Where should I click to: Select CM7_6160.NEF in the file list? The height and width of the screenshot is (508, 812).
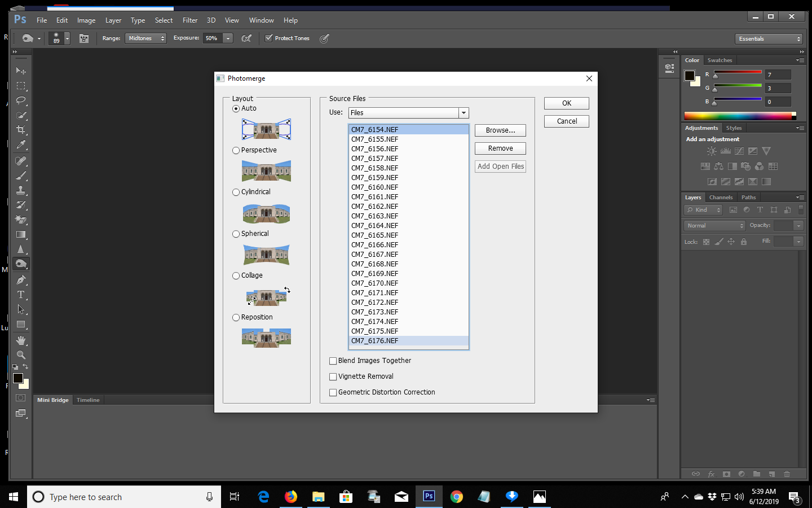(x=374, y=187)
